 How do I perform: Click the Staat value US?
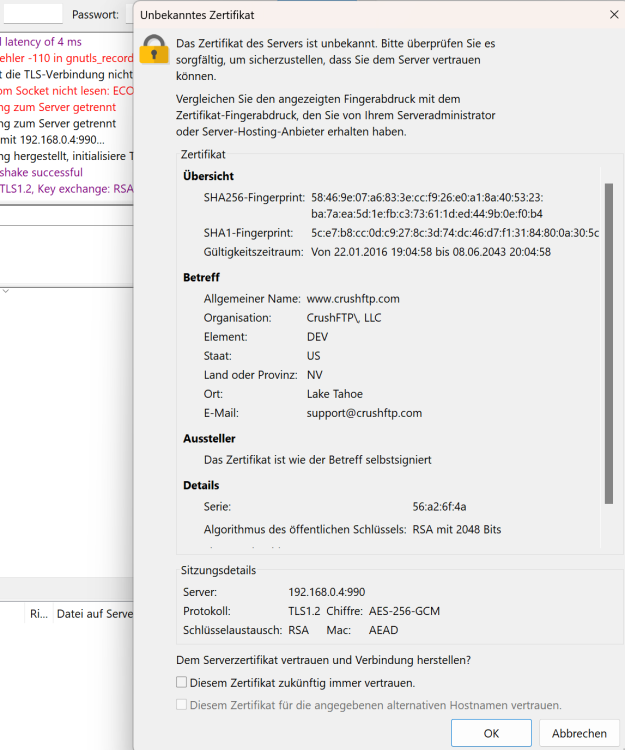(314, 356)
